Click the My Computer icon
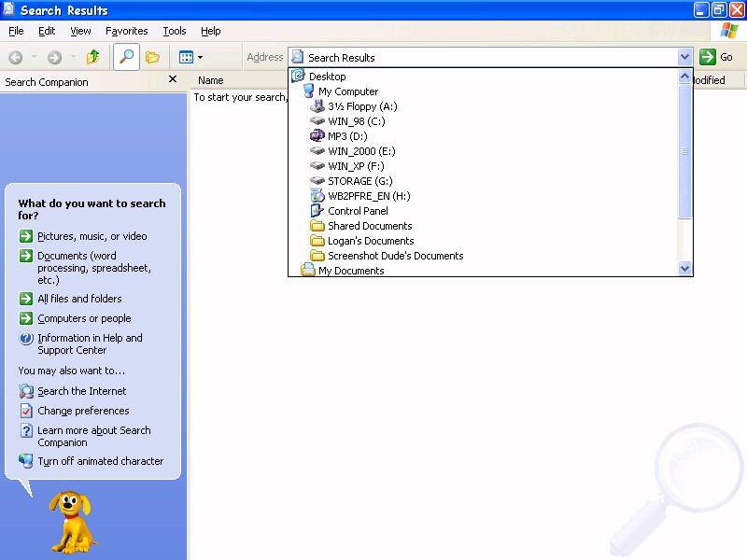Screen dimensions: 747x560 [x=309, y=91]
